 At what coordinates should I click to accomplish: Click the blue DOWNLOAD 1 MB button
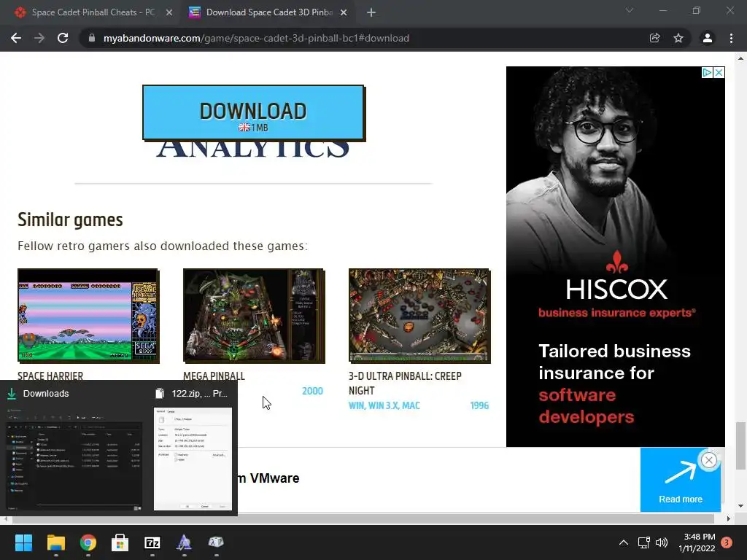tap(253, 113)
